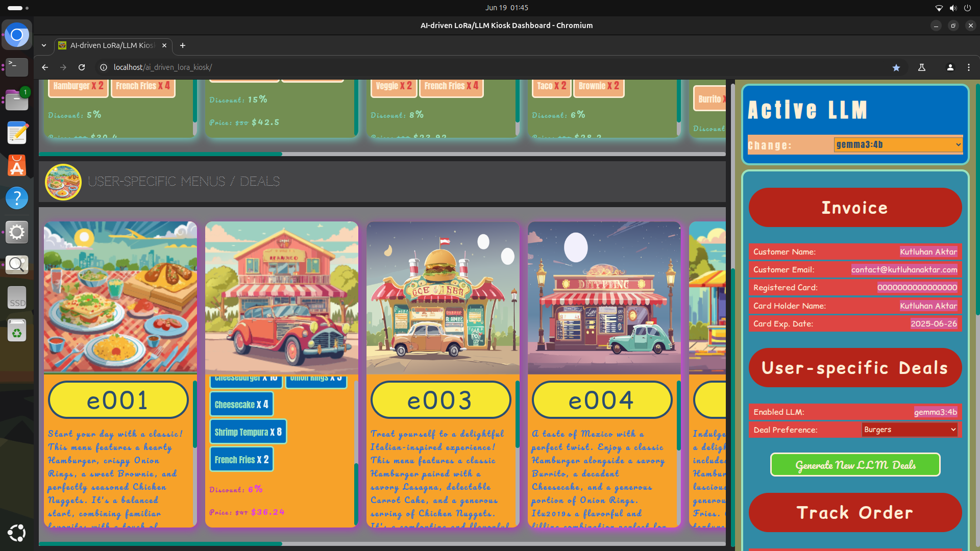This screenshot has width=980, height=551.
Task: Open the Active LLM gemma3:4b dropdown
Action: tap(898, 145)
